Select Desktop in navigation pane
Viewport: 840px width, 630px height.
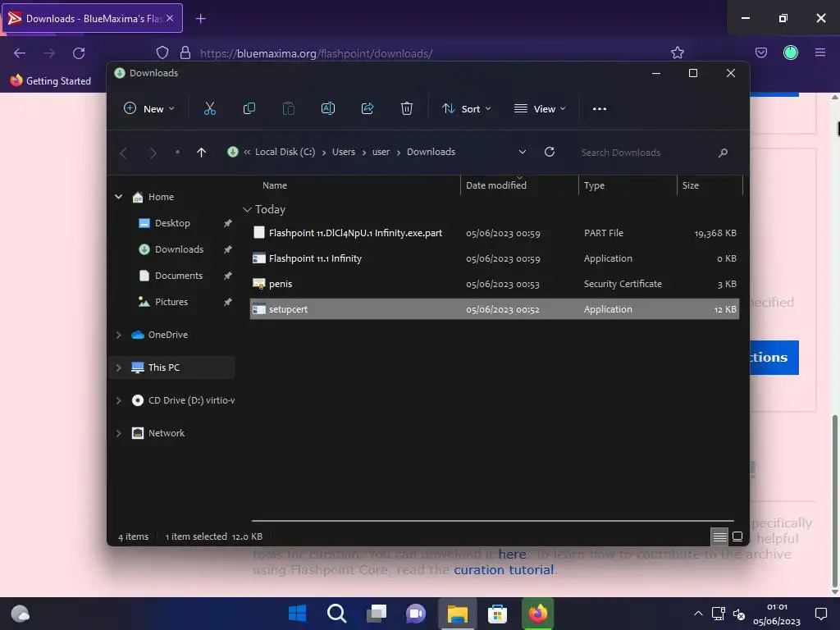[172, 223]
